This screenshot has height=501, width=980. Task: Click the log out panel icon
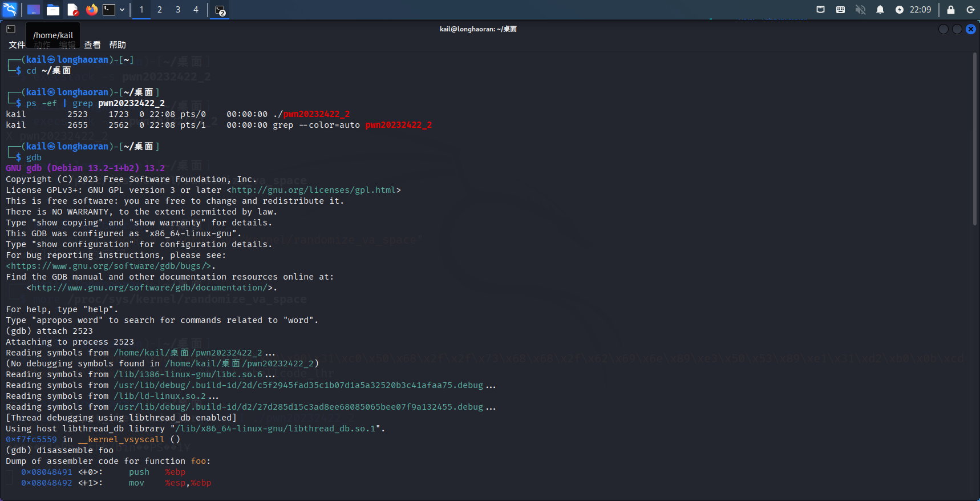(970, 10)
